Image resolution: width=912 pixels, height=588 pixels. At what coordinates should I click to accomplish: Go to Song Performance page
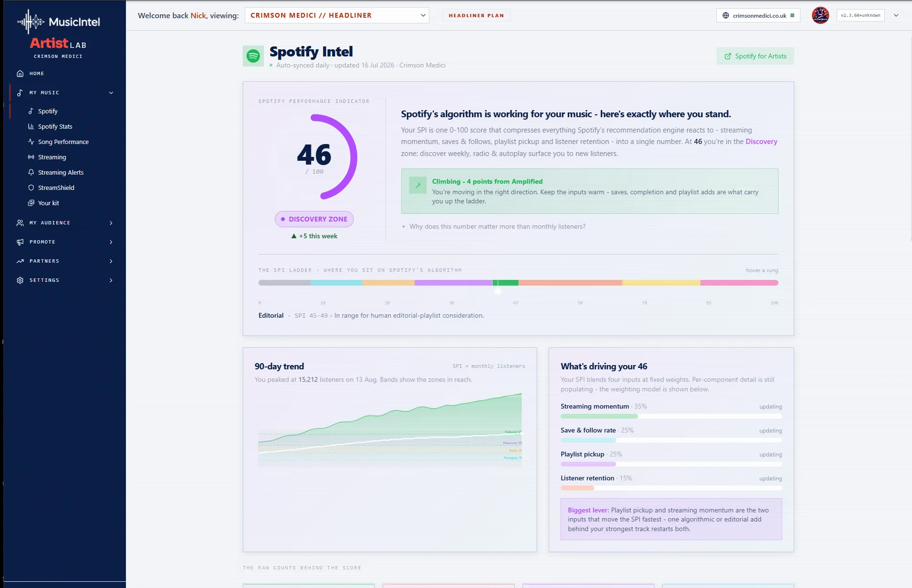click(63, 142)
